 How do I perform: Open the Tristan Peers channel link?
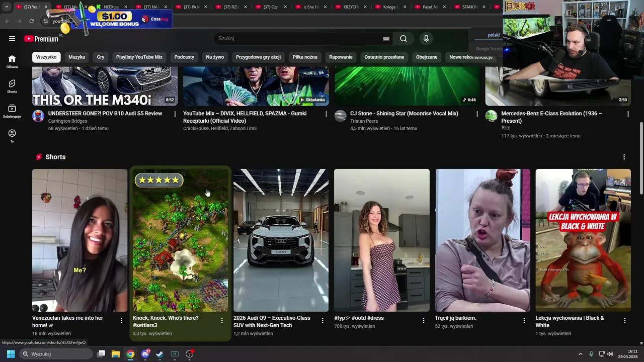click(x=364, y=121)
